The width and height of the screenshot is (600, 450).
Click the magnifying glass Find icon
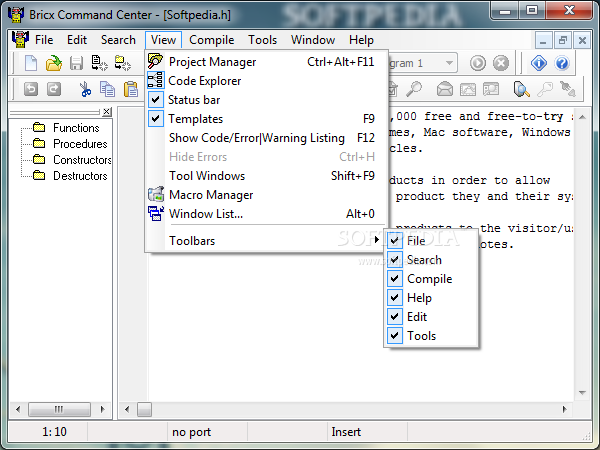tap(414, 89)
